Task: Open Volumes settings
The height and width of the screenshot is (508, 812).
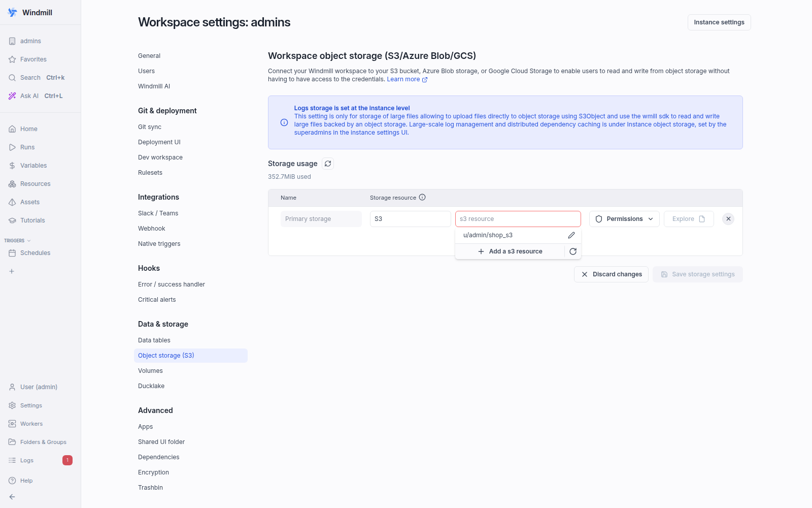Action: coord(150,371)
